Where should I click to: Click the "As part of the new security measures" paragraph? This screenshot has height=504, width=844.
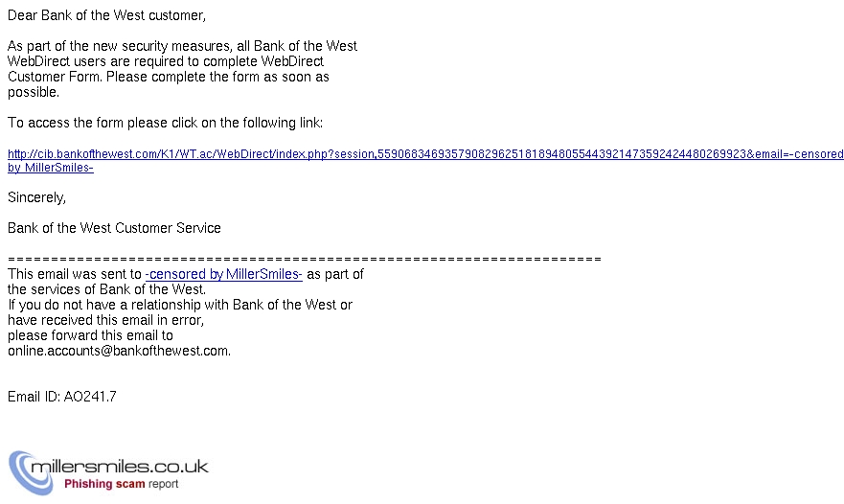182,69
